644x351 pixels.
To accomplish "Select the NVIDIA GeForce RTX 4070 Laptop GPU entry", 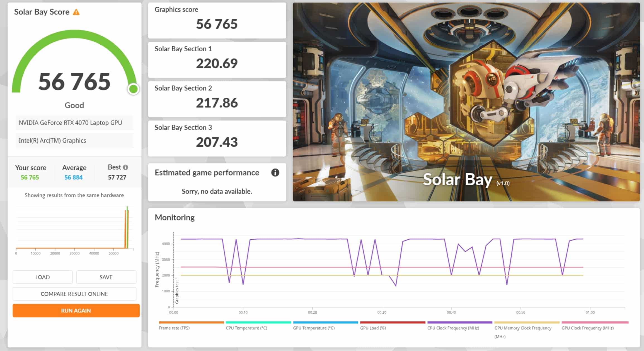I will (70, 123).
